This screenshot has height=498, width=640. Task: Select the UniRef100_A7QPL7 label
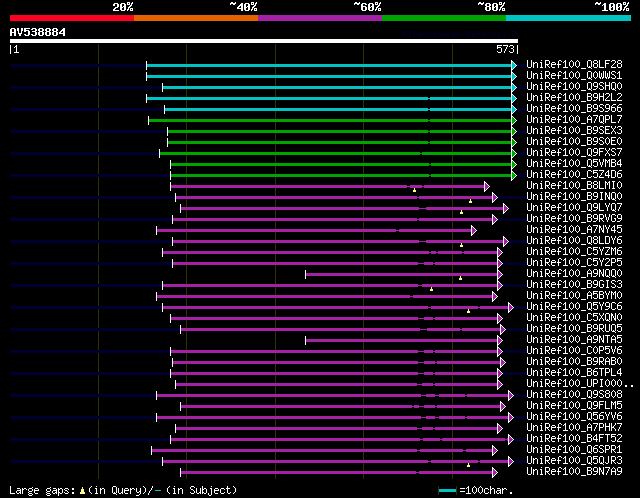coord(574,120)
